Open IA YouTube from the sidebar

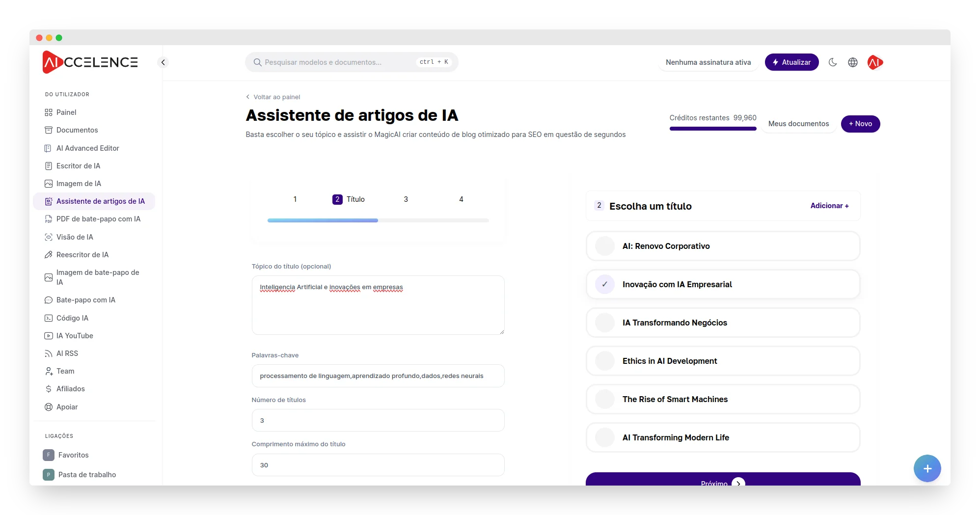click(75, 336)
